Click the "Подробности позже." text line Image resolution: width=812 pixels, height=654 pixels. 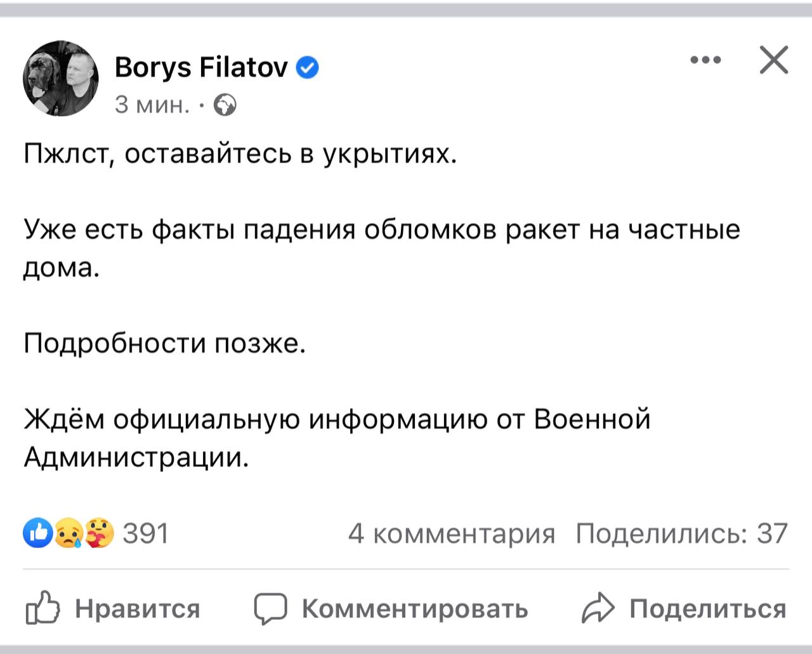click(165, 343)
